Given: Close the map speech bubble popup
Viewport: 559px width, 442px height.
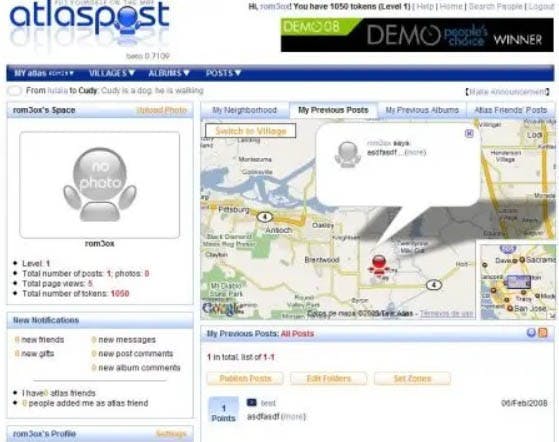Looking at the screenshot, I should (469, 133).
